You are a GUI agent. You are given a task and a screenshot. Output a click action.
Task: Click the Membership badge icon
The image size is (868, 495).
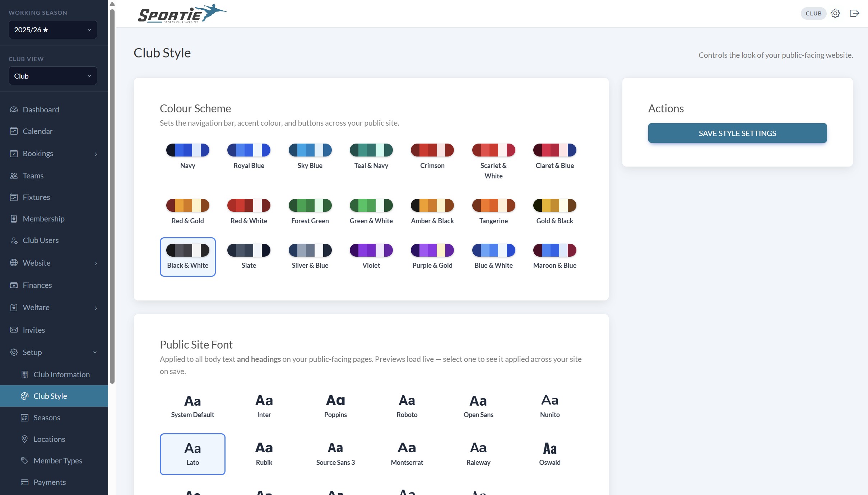tap(14, 219)
